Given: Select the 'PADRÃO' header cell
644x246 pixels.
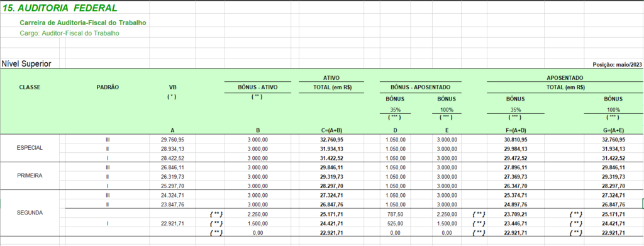Looking at the screenshot, I should pos(108,87).
